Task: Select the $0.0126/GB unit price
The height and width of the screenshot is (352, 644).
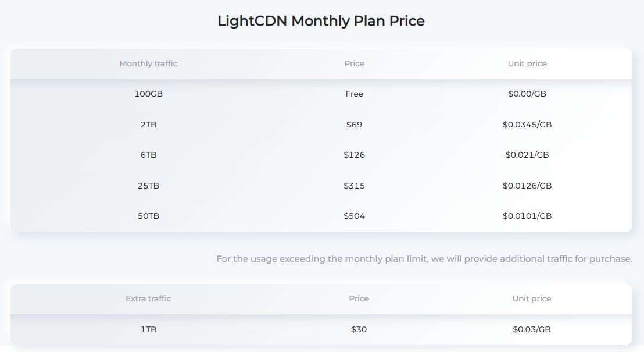Action: click(x=527, y=186)
